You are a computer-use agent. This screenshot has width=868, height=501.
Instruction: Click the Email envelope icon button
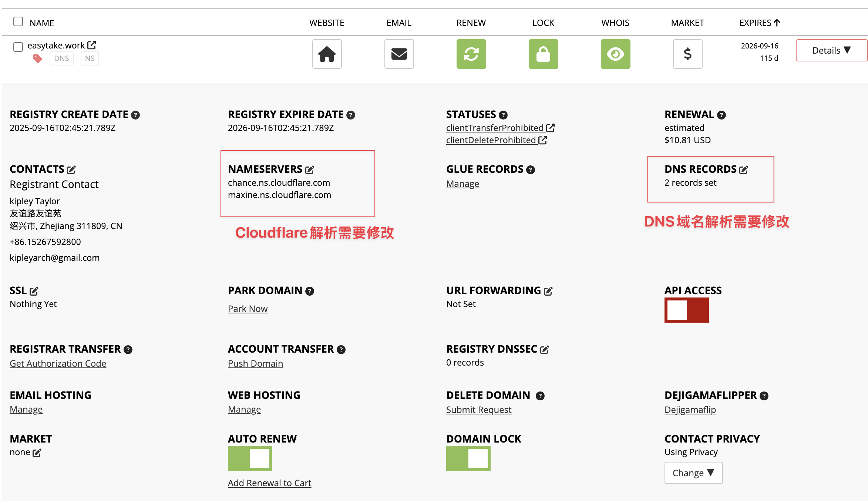pos(399,54)
